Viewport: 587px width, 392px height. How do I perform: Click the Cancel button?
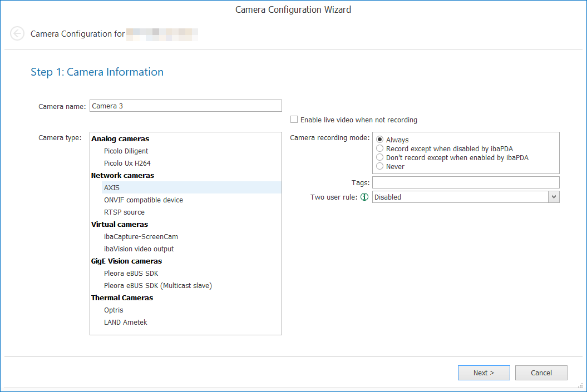541,373
